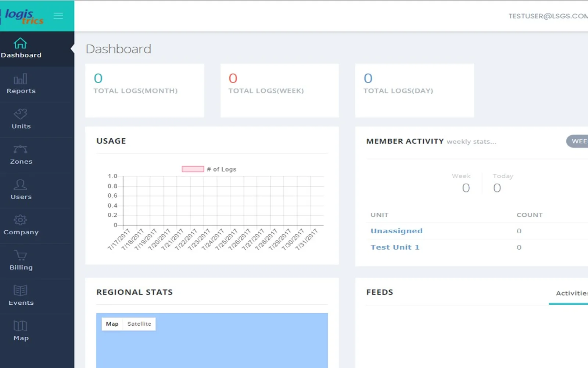Open the Events book icon

[20, 290]
